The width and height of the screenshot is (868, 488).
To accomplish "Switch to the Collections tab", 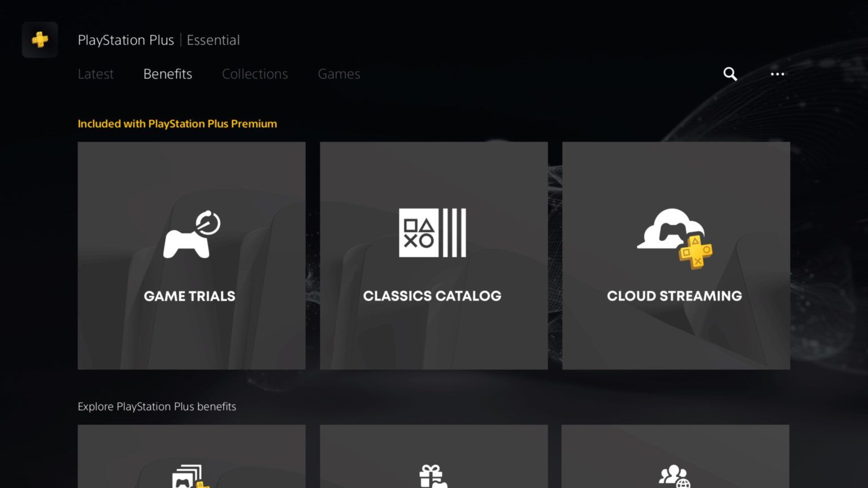I will click(255, 74).
